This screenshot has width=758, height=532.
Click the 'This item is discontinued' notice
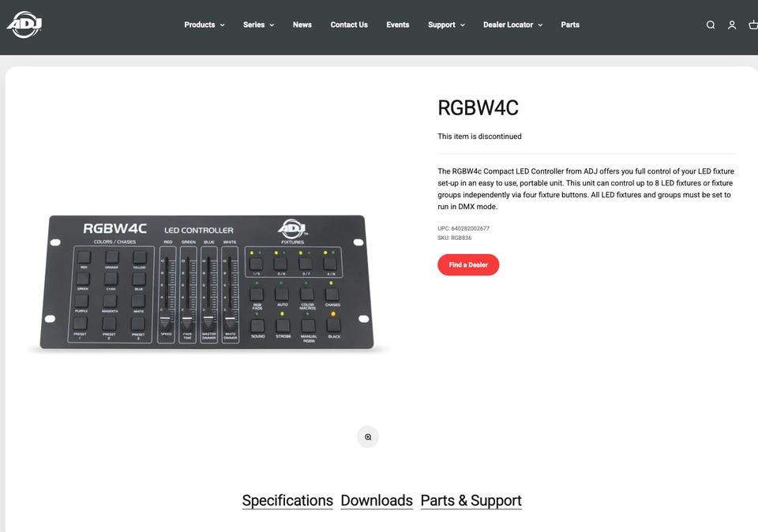pyautogui.click(x=479, y=137)
